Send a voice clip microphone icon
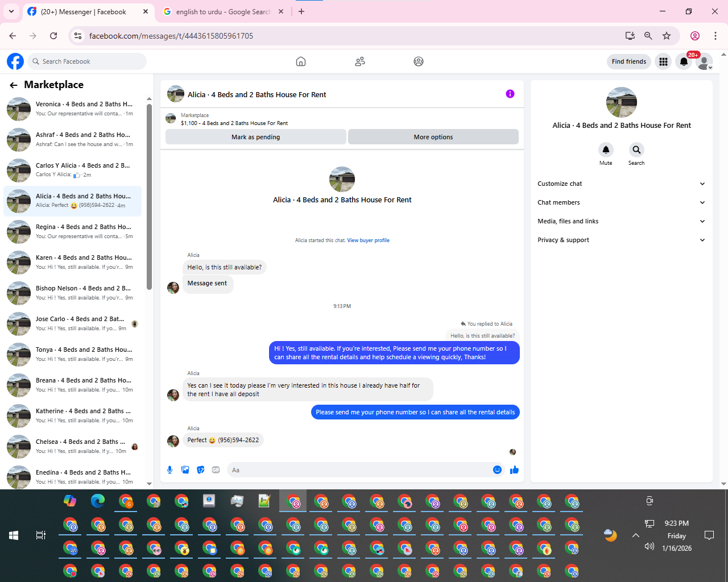The image size is (728, 582). tap(169, 469)
